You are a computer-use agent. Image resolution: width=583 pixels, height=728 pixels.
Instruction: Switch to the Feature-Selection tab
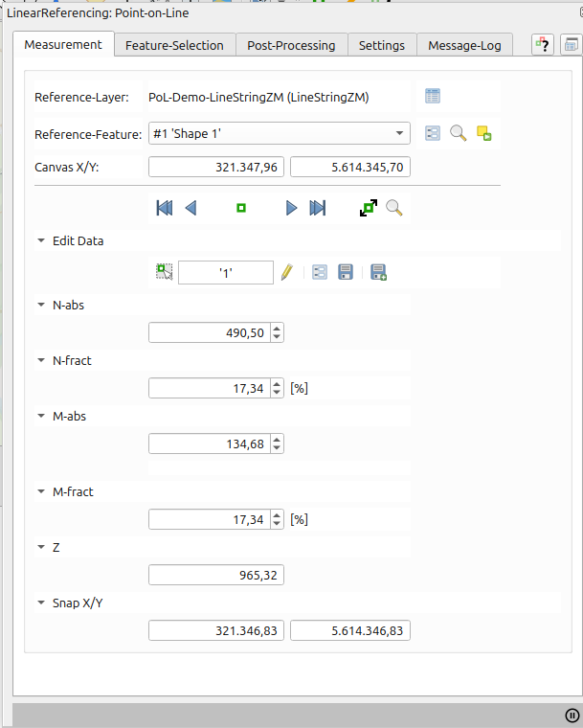point(174,45)
